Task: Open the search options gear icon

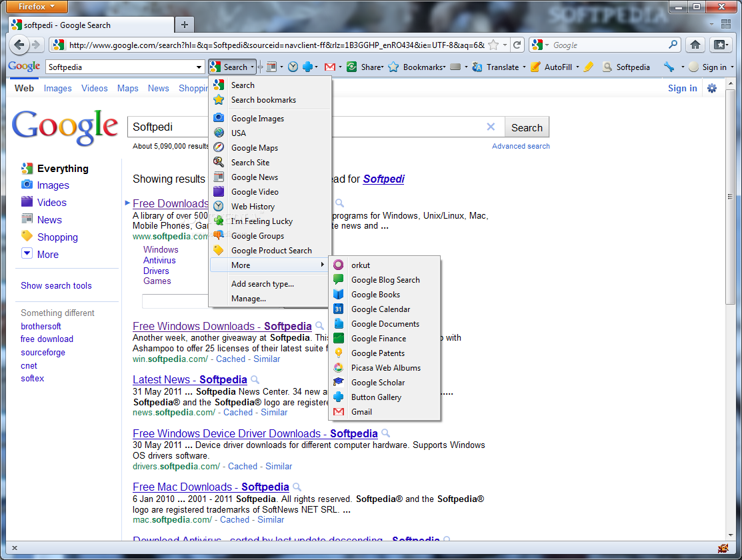Action: pyautogui.click(x=712, y=88)
